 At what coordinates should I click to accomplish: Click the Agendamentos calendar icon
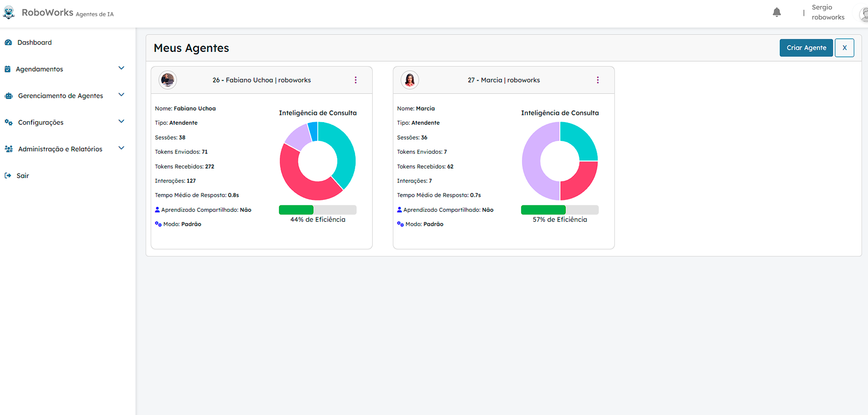point(8,69)
